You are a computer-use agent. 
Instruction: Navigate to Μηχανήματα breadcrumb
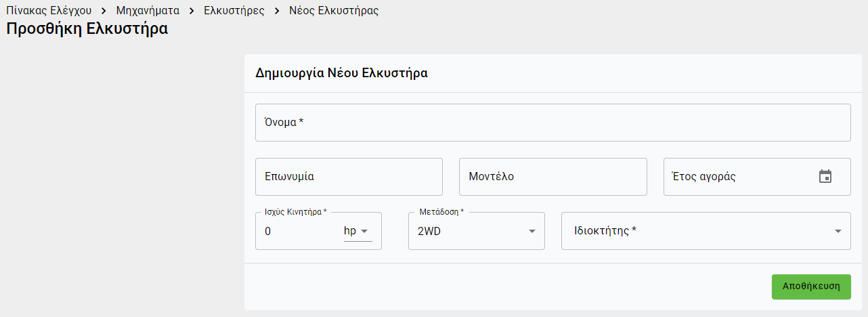pos(148,11)
